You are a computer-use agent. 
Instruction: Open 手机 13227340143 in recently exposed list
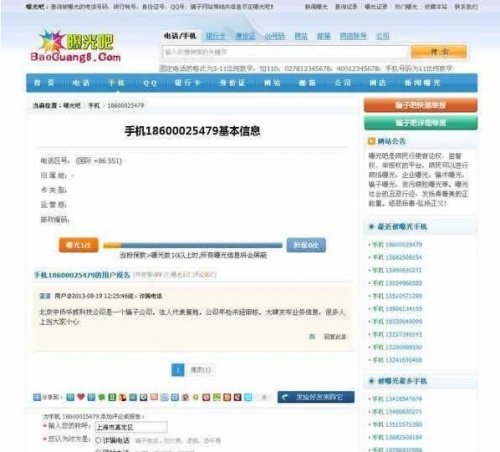pos(397,334)
